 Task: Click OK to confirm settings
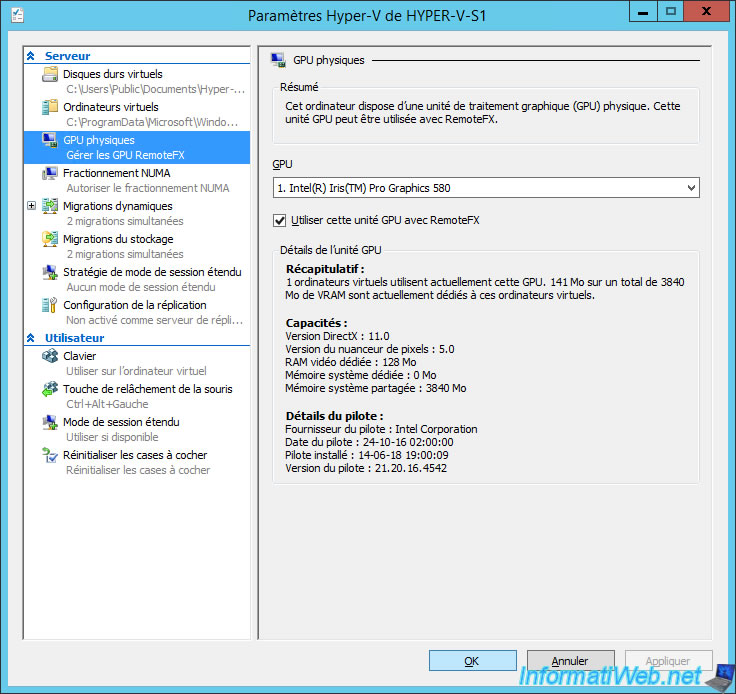(x=473, y=661)
